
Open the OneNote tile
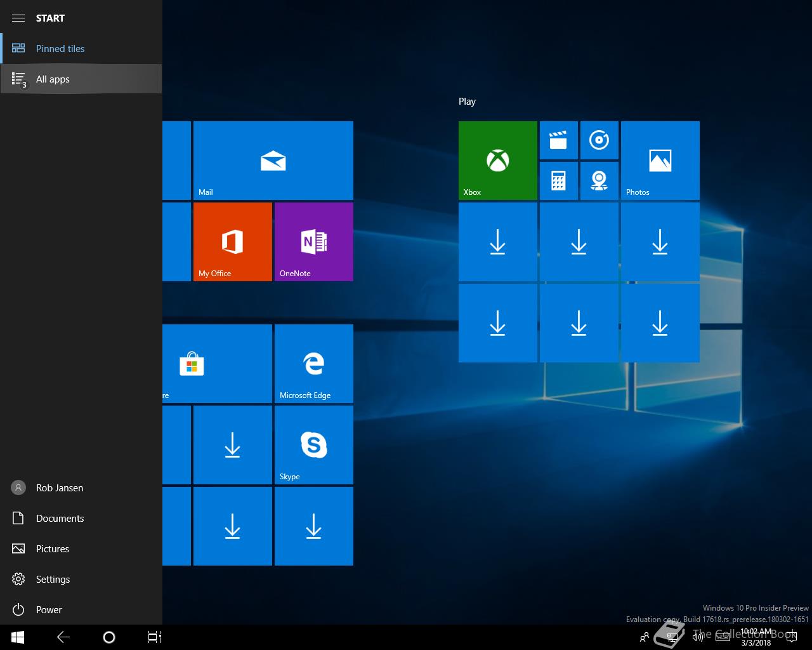[x=314, y=242]
